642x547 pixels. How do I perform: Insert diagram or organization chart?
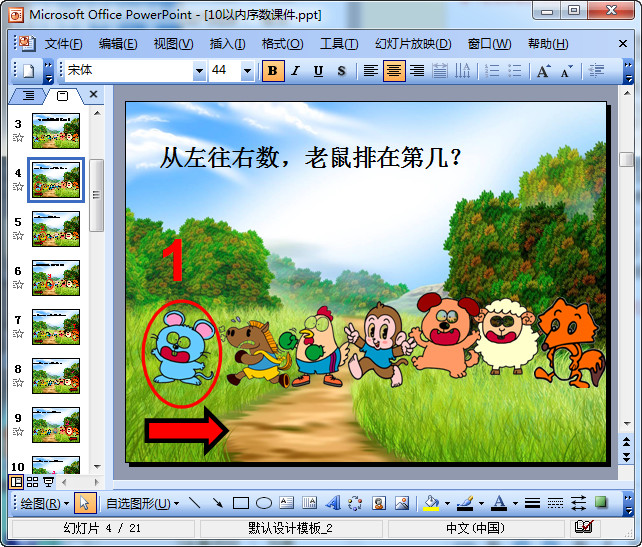[x=355, y=503]
